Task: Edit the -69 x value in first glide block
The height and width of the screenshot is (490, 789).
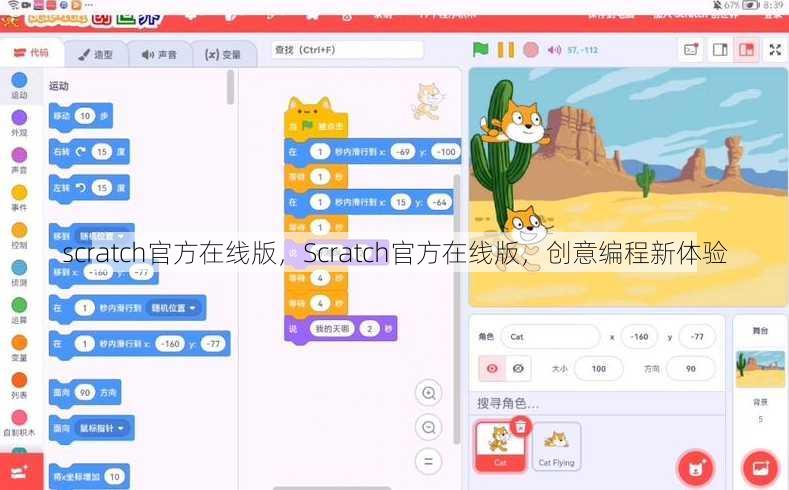Action: 403,151
